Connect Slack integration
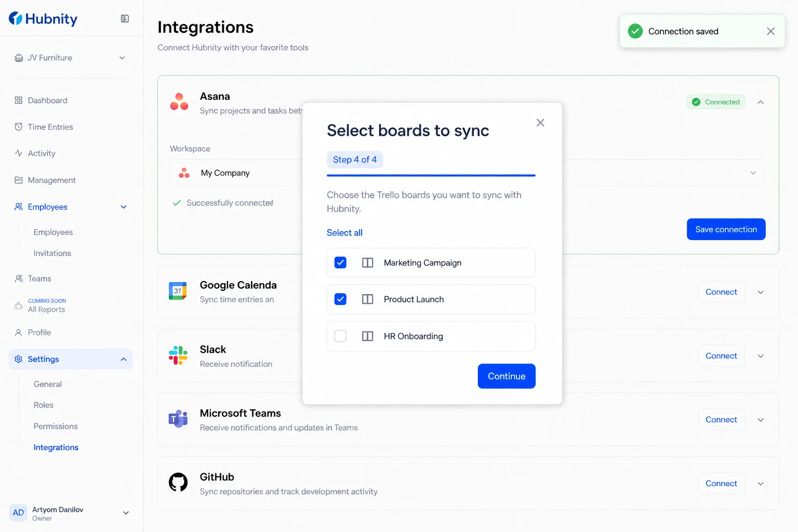Screen dimensions: 798x532 [x=721, y=356]
